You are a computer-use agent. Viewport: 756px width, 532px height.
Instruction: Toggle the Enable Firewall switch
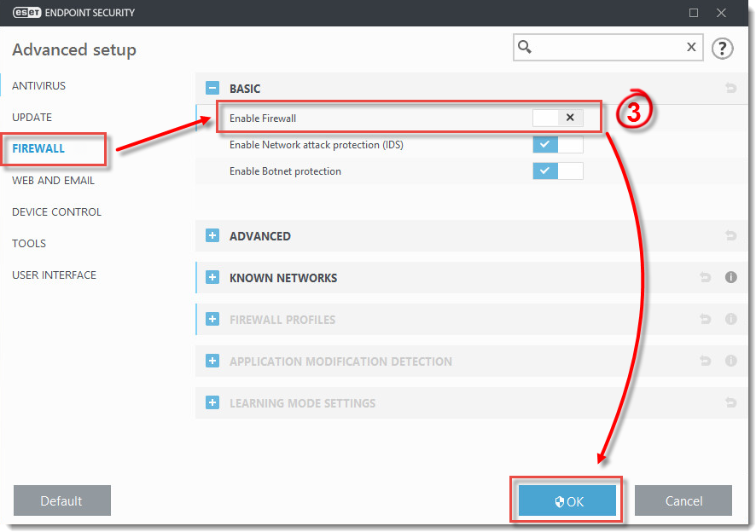tap(558, 118)
